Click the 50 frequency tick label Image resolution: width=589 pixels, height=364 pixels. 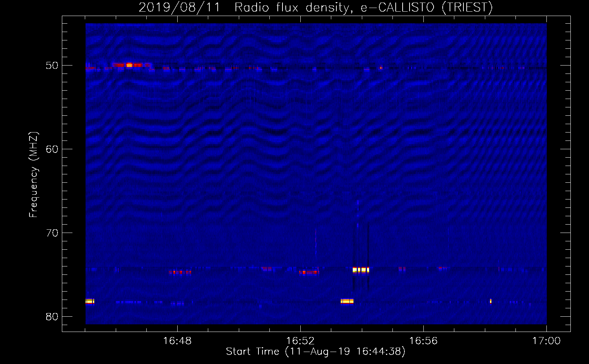point(52,66)
